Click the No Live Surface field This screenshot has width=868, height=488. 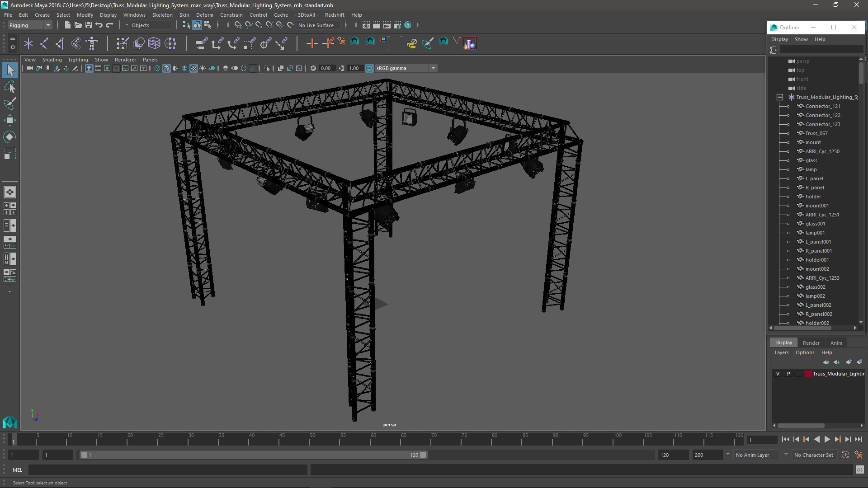pos(316,25)
